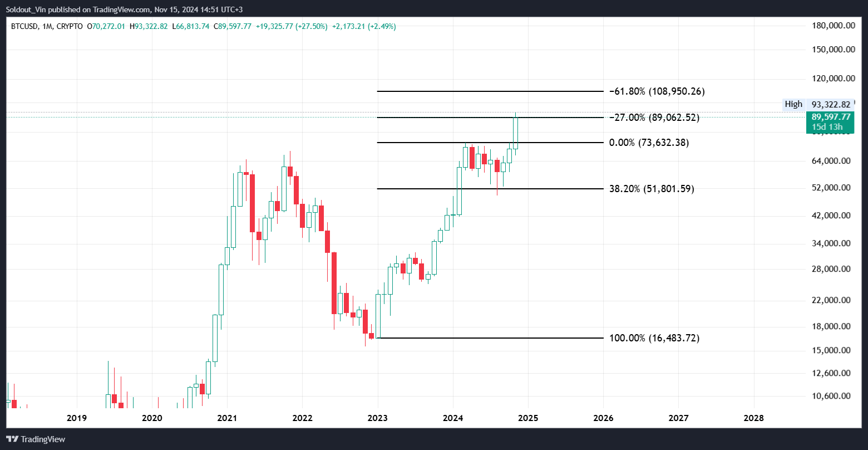Click the High tag on the price axis
Image resolution: width=868 pixels, height=450 pixels.
coord(793,104)
